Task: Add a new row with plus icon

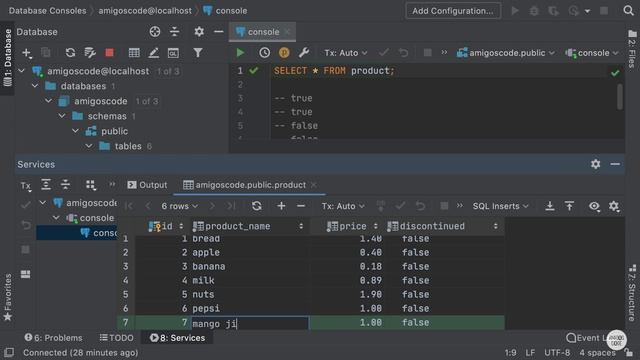Action: [281, 206]
